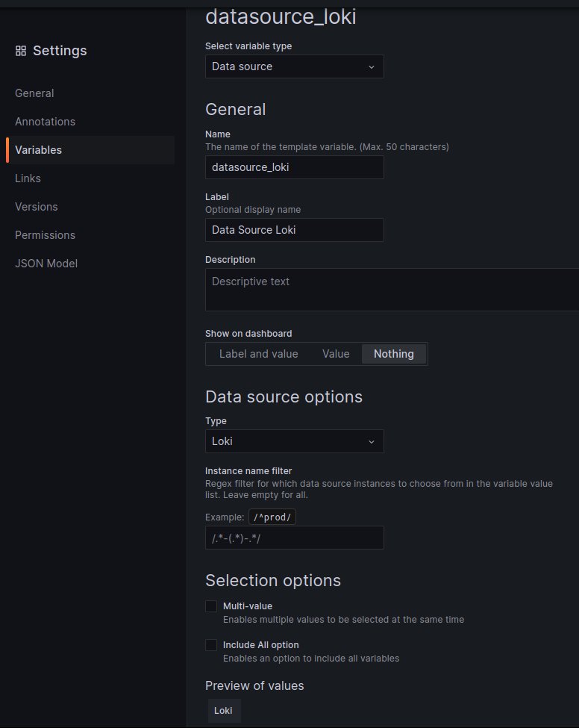The height and width of the screenshot is (728, 579).
Task: Click the Settings grid icon
Action: point(21,51)
